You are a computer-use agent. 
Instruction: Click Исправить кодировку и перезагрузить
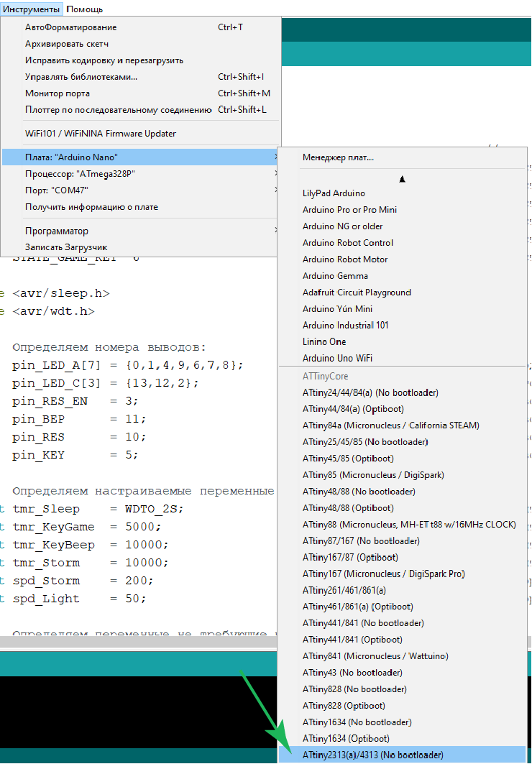click(x=142, y=60)
